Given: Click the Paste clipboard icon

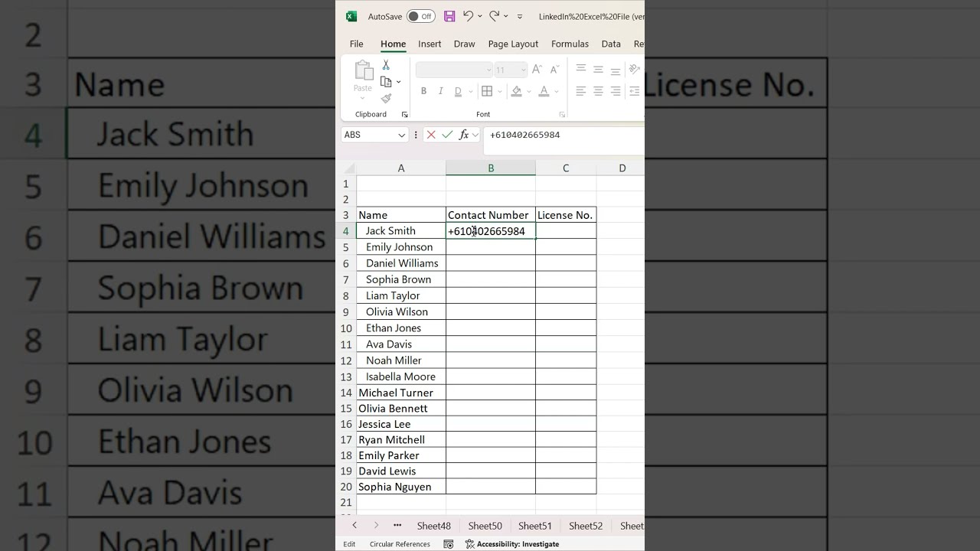Looking at the screenshot, I should click(363, 70).
